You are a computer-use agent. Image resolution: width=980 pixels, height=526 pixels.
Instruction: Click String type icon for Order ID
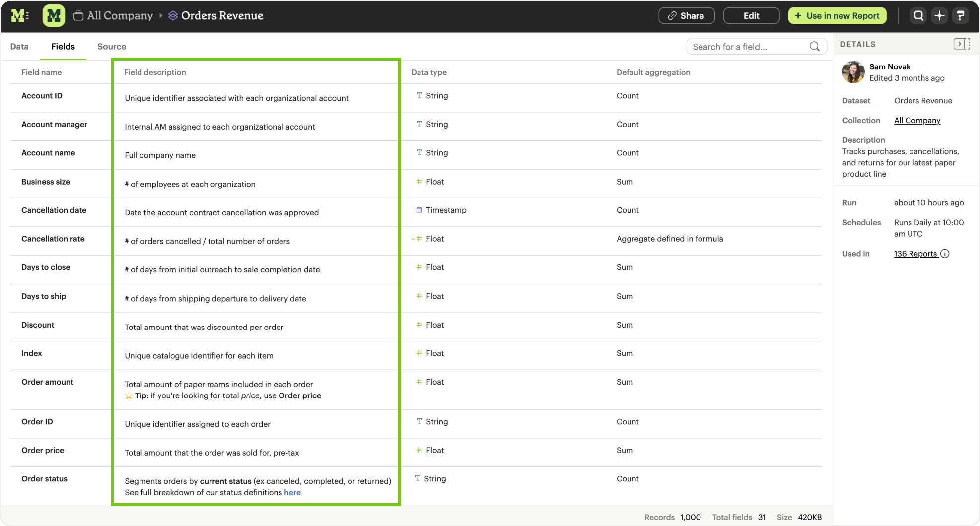[420, 421]
